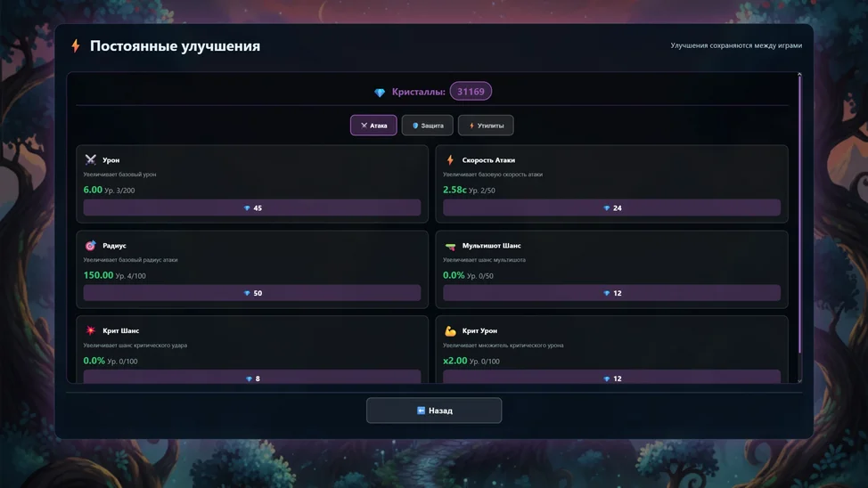Click the Крит Урон muscle icon
The width and height of the screenshot is (868, 488).
(x=450, y=331)
